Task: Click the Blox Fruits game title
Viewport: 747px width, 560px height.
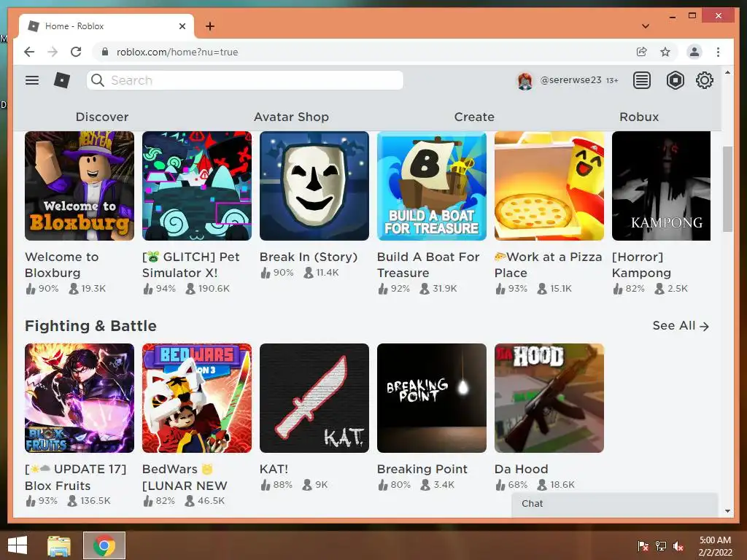Action: [x=75, y=477]
